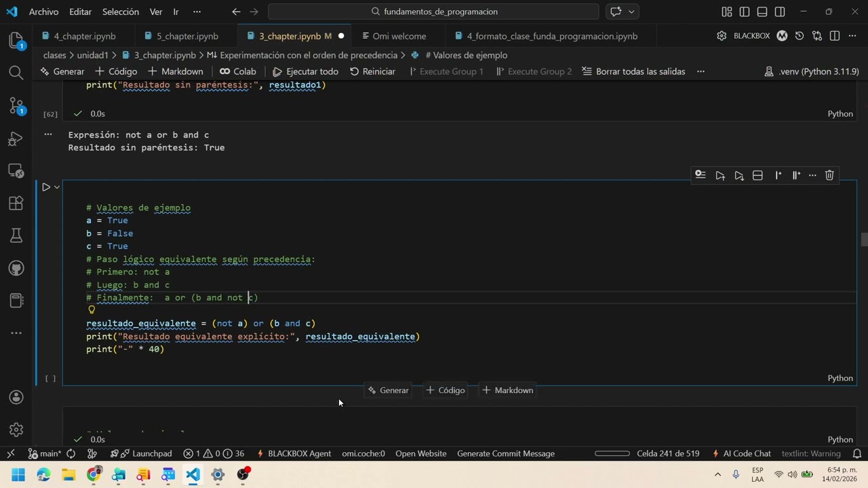
Task: Show additional activity bar views ellipsis
Action: [16, 333]
